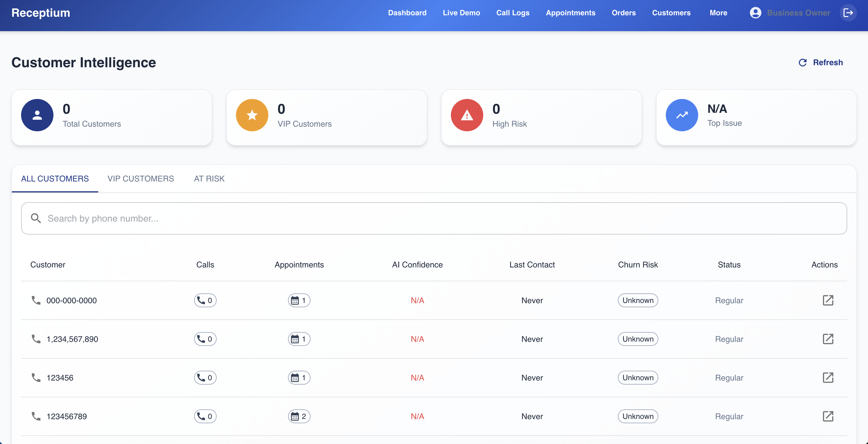This screenshot has height=444, width=868.
Task: Switch to the At Risk tab
Action: (209, 179)
